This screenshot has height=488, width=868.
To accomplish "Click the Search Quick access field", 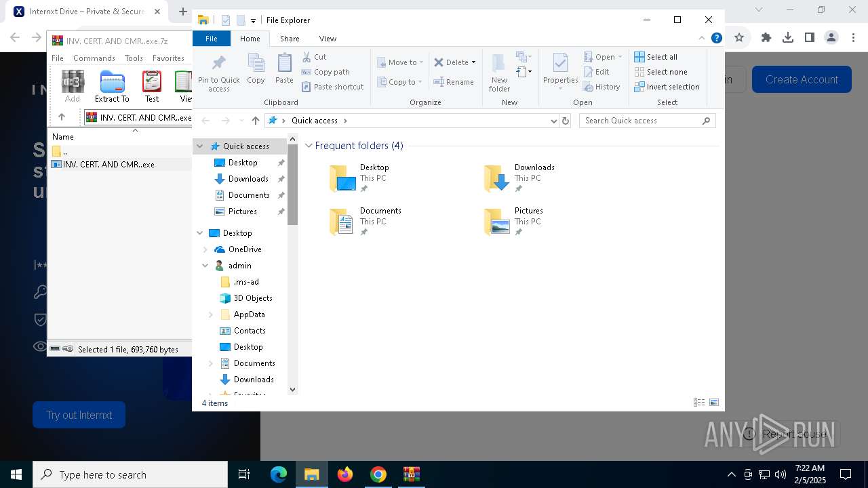I will click(x=647, y=121).
